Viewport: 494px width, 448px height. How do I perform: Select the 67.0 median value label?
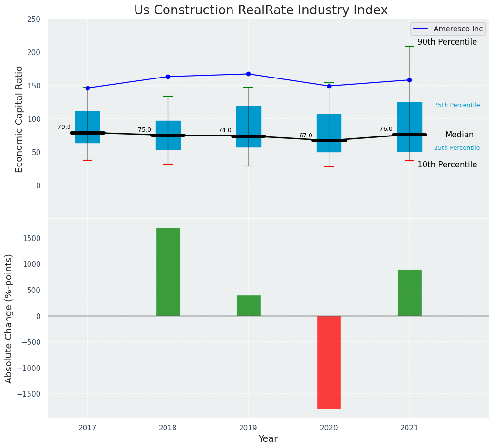(x=306, y=136)
